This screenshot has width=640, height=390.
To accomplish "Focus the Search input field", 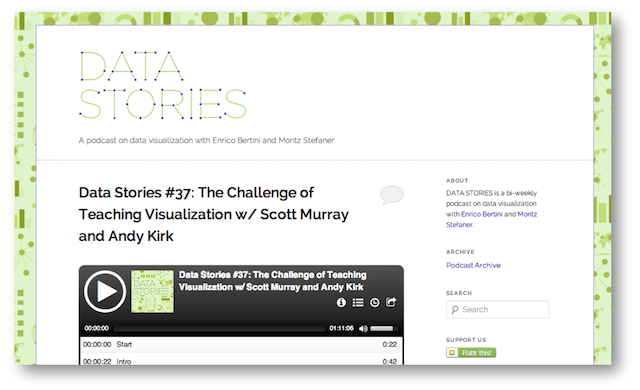I will [x=498, y=310].
